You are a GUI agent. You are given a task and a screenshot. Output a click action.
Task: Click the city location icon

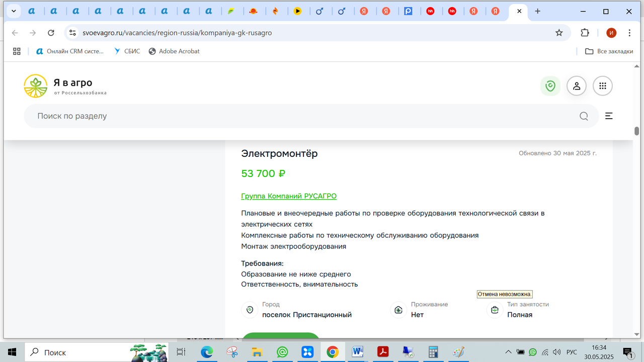(x=250, y=310)
